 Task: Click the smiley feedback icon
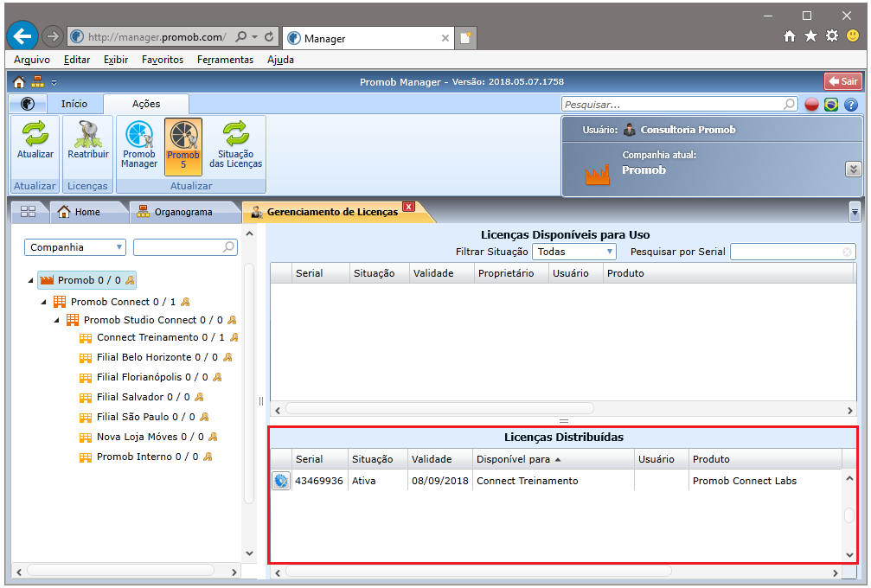853,36
